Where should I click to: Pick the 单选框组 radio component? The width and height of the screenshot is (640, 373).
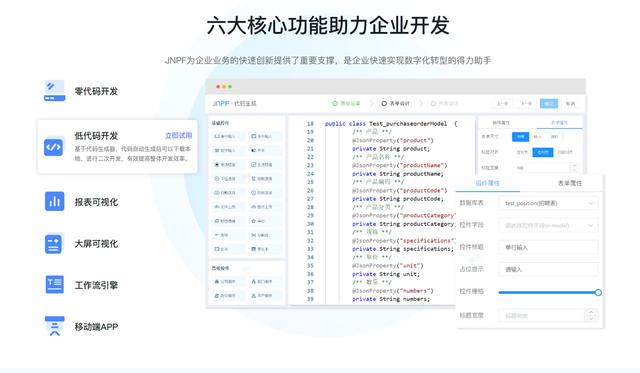click(x=228, y=164)
